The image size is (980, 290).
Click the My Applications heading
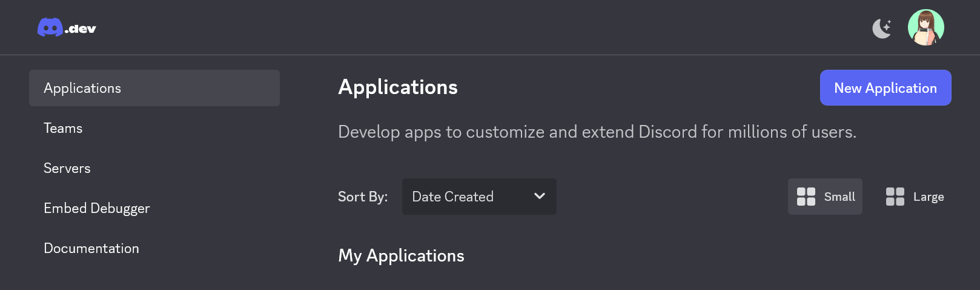pos(402,256)
